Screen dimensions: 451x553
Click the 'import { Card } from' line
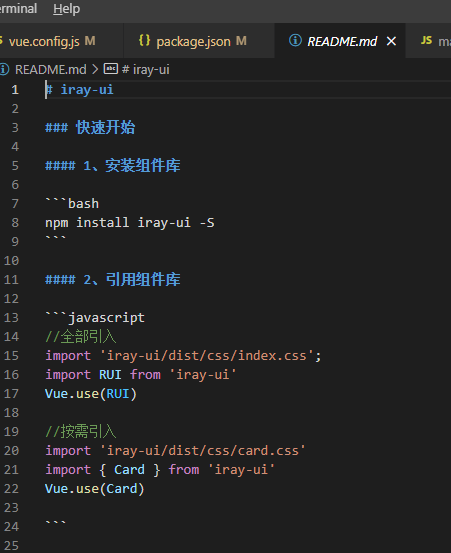click(160, 470)
